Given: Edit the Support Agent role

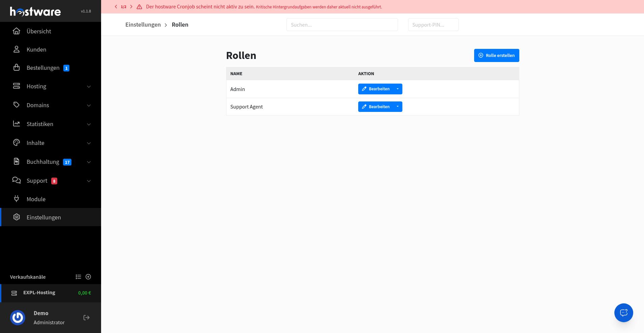Looking at the screenshot, I should (x=375, y=107).
